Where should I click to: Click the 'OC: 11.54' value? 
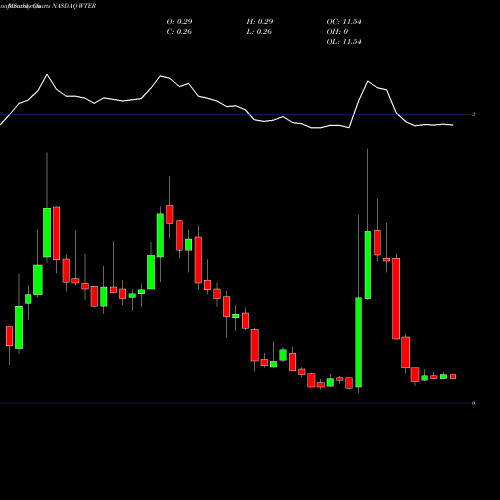[x=344, y=22]
